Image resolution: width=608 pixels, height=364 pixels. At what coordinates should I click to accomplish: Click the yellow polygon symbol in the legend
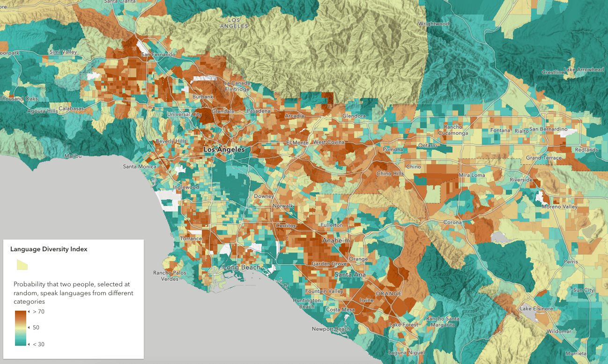22,265
